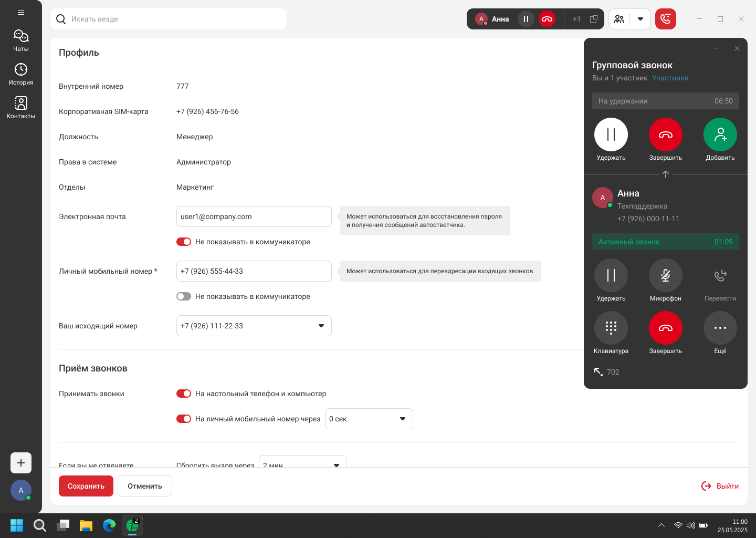Expand outgoing number dropdown
The height and width of the screenshot is (538, 756).
pos(321,326)
